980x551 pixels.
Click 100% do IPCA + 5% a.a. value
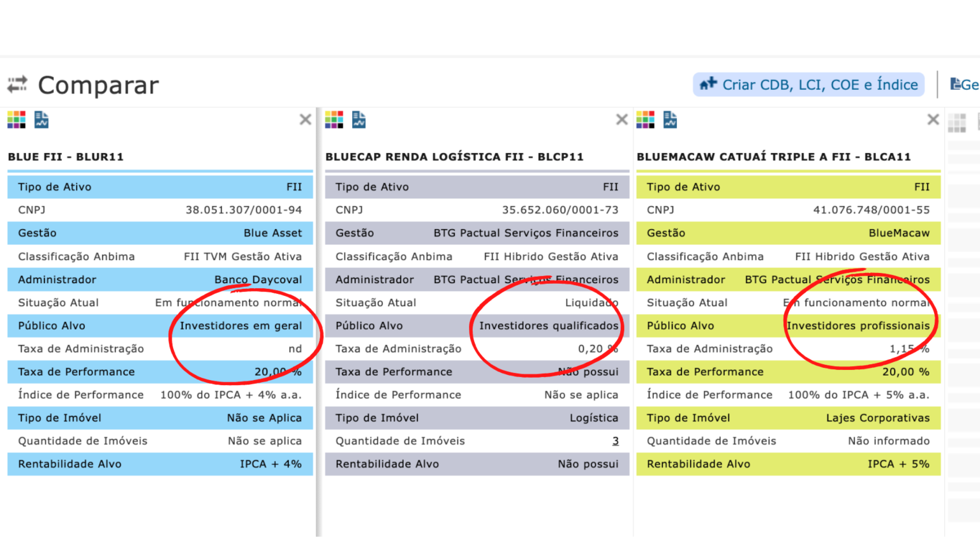pos(859,395)
